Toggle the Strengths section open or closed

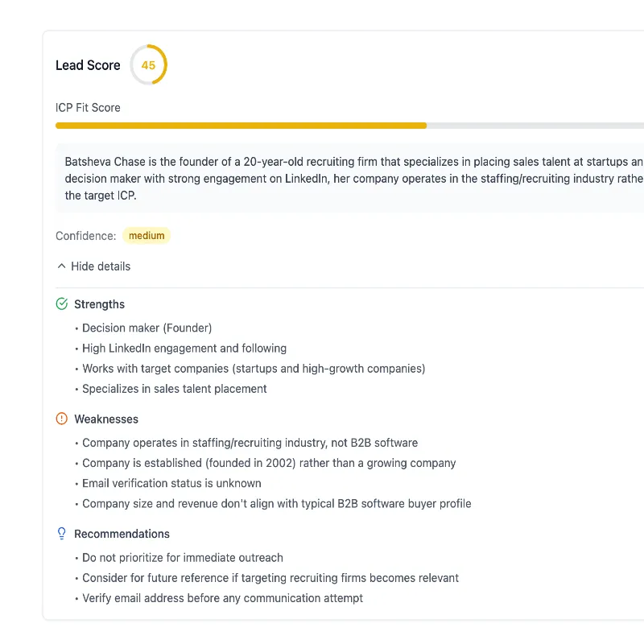(x=100, y=303)
